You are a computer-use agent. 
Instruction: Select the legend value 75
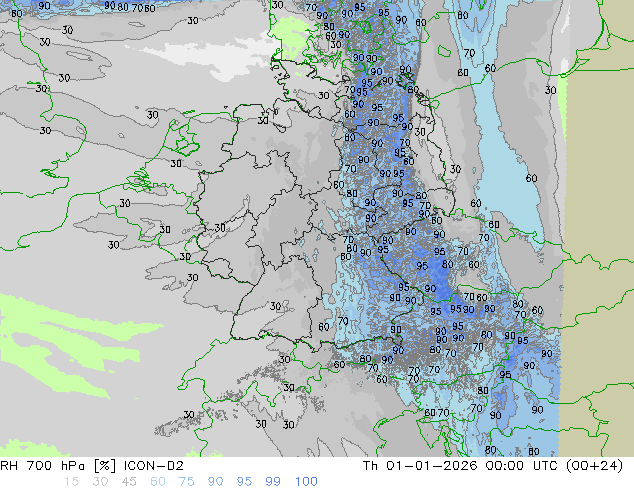click(186, 482)
